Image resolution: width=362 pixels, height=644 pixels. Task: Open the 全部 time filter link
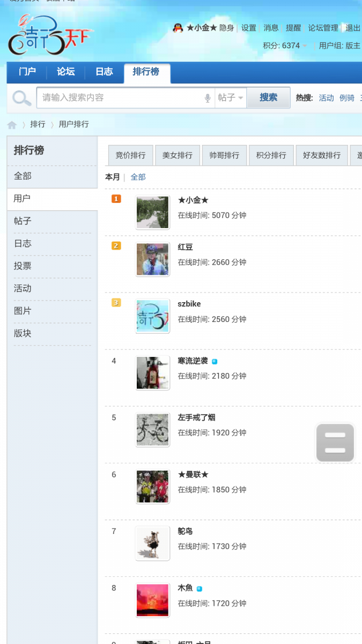click(x=138, y=177)
